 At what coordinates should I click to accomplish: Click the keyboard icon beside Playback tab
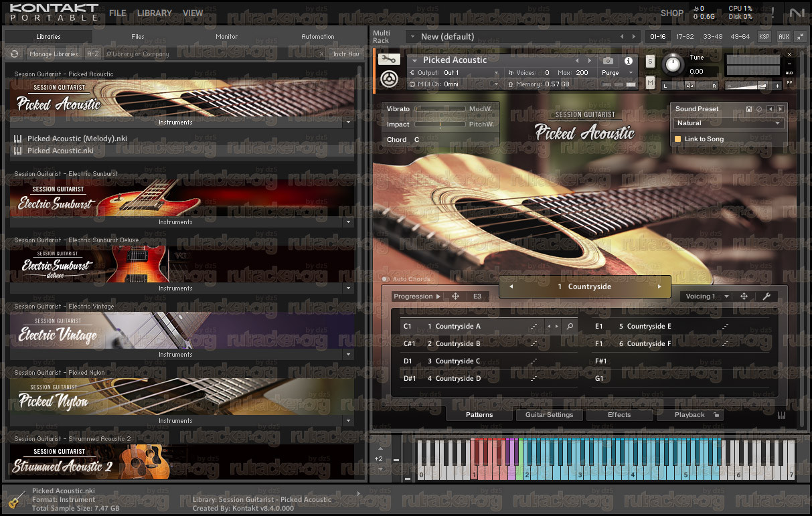point(781,415)
